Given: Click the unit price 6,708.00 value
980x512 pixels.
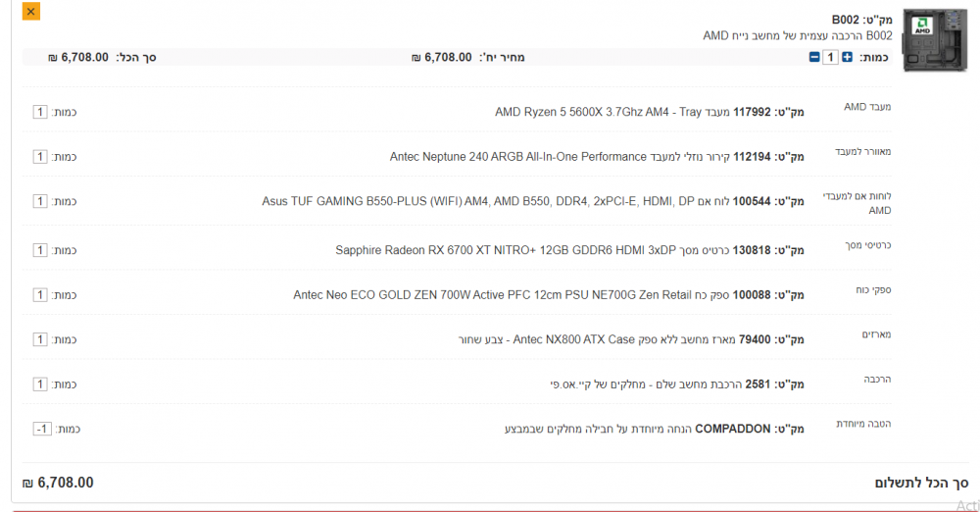Looking at the screenshot, I should click(442, 57).
